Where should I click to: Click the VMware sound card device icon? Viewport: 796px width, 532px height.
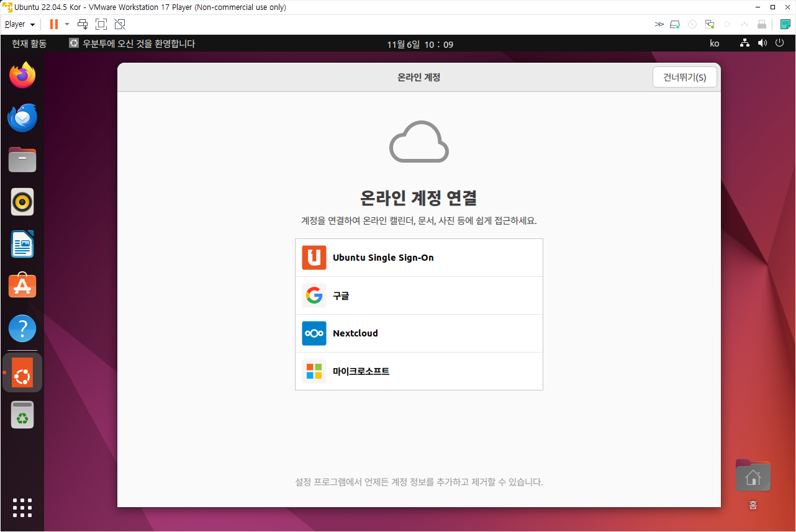point(727,24)
